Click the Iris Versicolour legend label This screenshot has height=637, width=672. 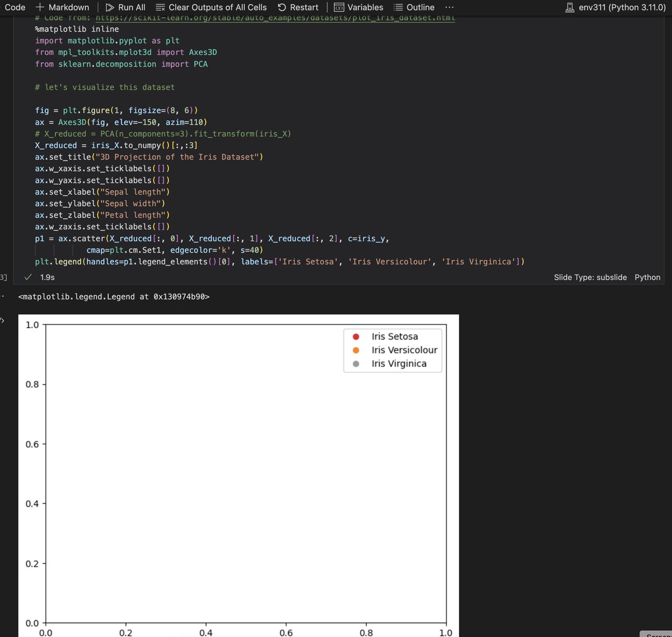(x=404, y=350)
